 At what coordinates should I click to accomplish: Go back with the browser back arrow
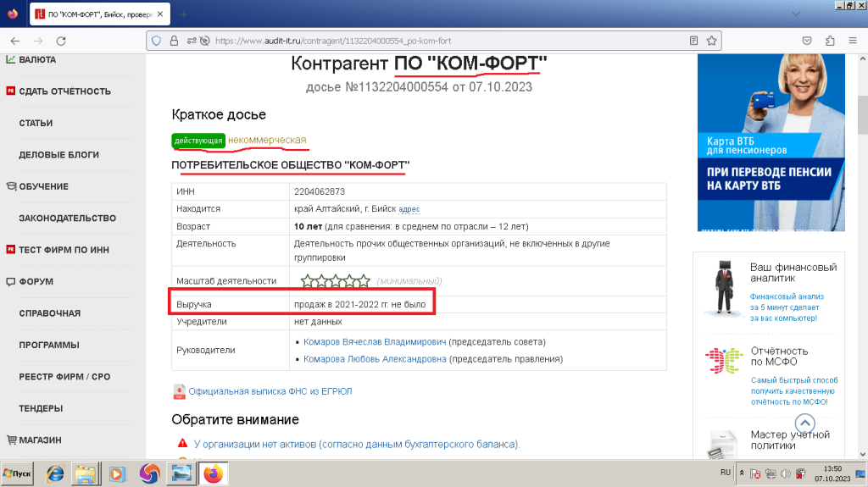click(x=15, y=41)
